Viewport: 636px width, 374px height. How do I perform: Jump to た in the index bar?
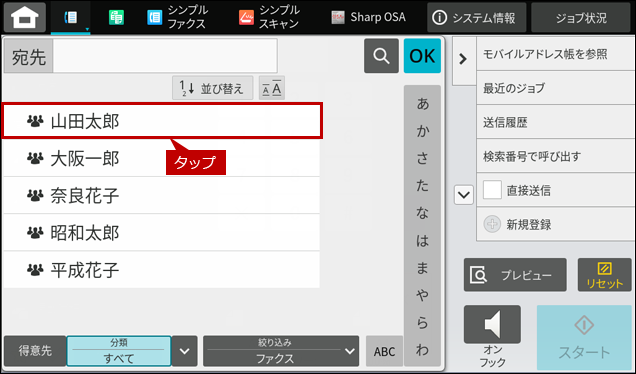tap(422, 186)
